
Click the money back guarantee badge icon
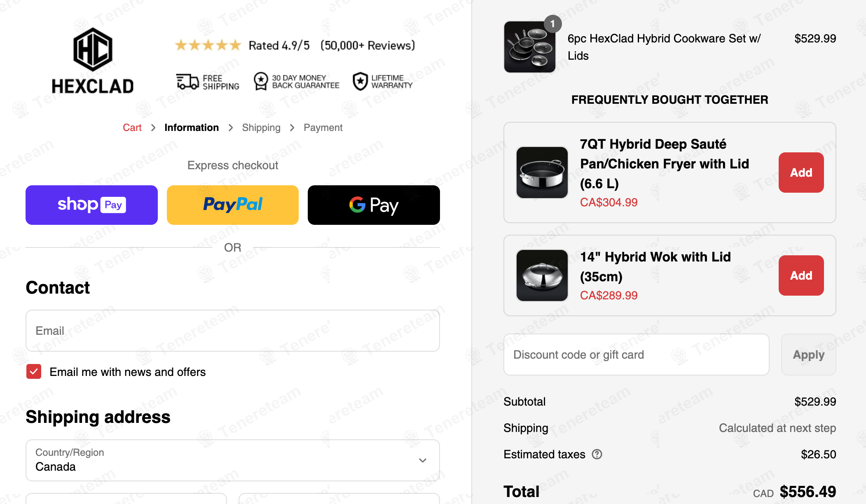click(261, 81)
